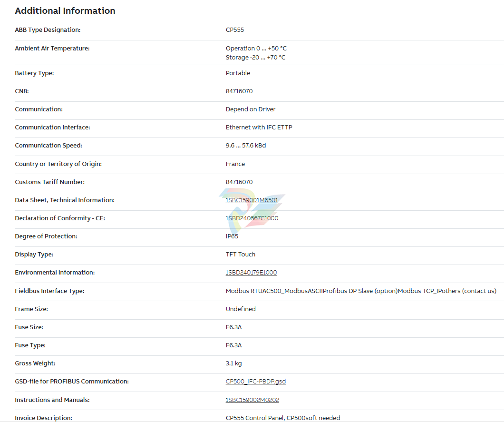Image resolution: width=504 pixels, height=422 pixels.
Task: Open instructions manual link 1SBC159002M0202
Action: (252, 400)
